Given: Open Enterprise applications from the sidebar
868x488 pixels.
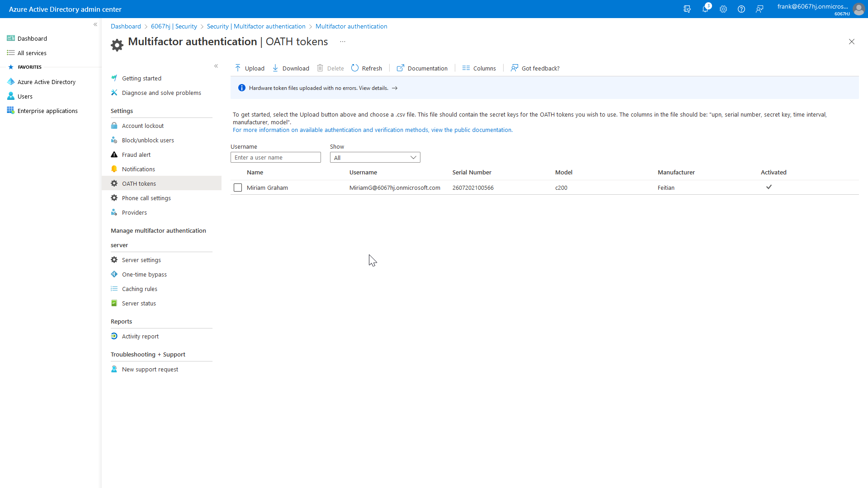Looking at the screenshot, I should (10, 110).
